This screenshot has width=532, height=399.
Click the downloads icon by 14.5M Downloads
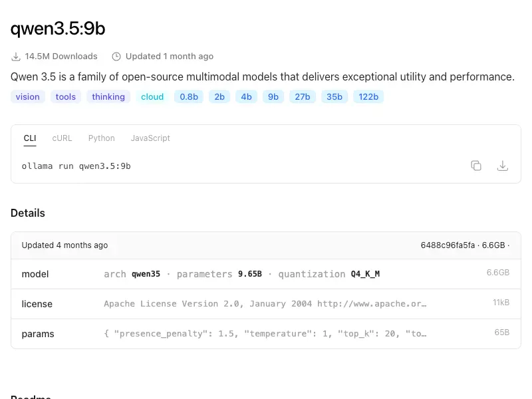tap(16, 57)
